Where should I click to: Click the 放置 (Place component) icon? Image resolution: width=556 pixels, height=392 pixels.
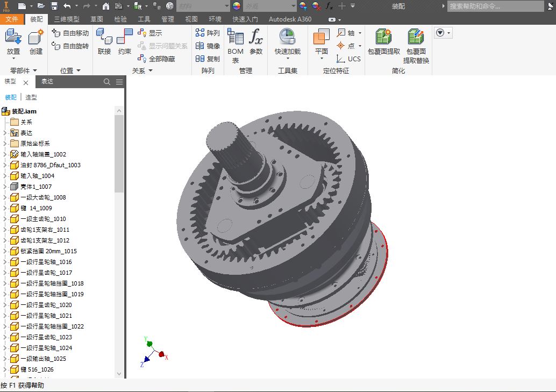13,42
